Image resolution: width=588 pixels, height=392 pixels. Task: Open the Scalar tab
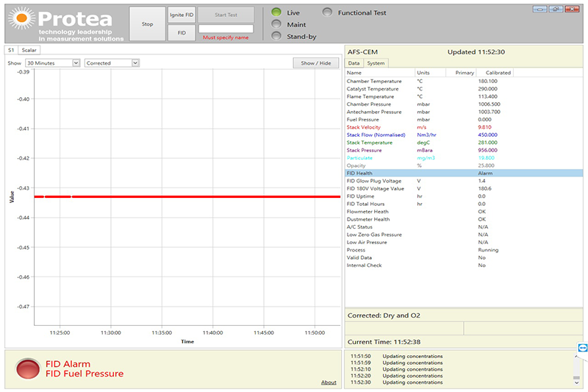click(29, 50)
